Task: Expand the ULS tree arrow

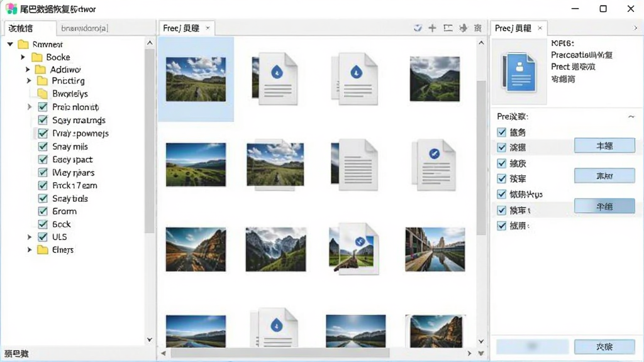Action: (x=29, y=237)
